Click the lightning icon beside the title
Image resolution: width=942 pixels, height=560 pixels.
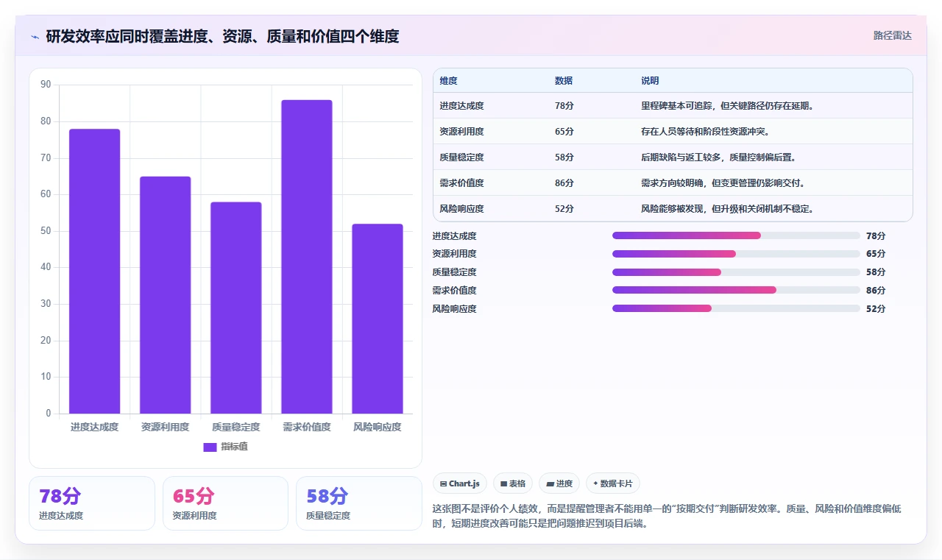click(x=35, y=37)
